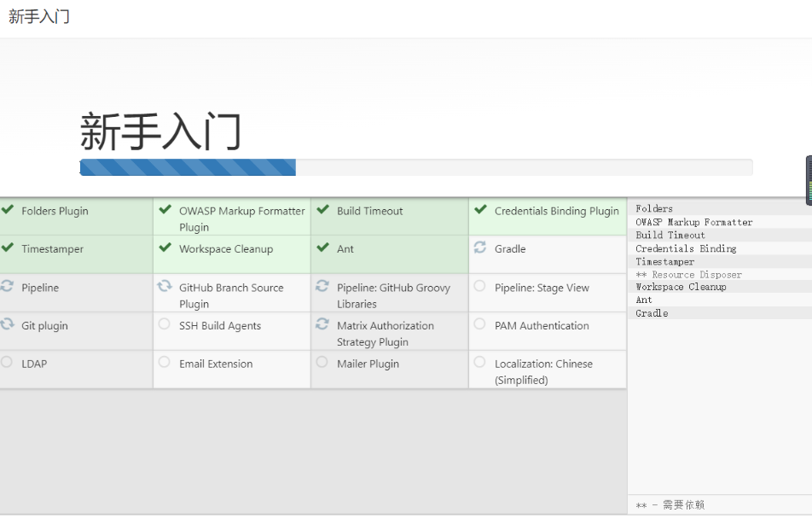Click the checkmark next to Timestamper
The height and width of the screenshot is (530, 812).
(x=7, y=248)
